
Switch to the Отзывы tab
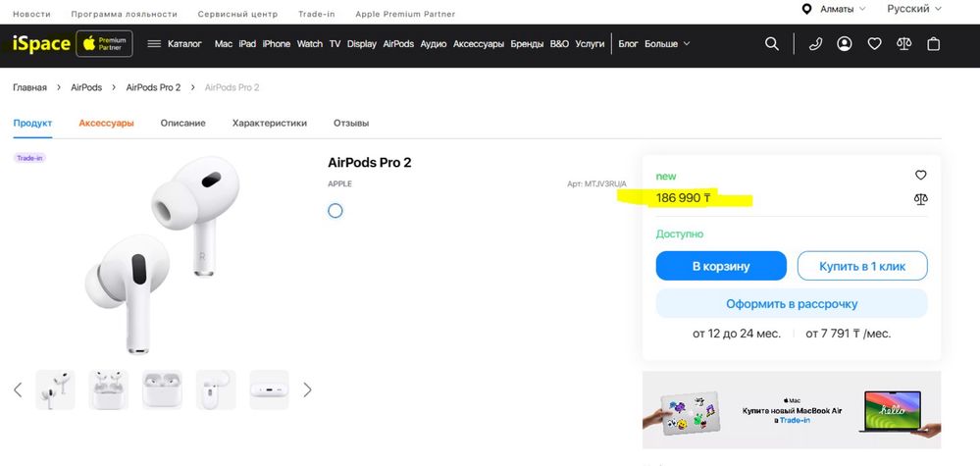pyautogui.click(x=351, y=123)
